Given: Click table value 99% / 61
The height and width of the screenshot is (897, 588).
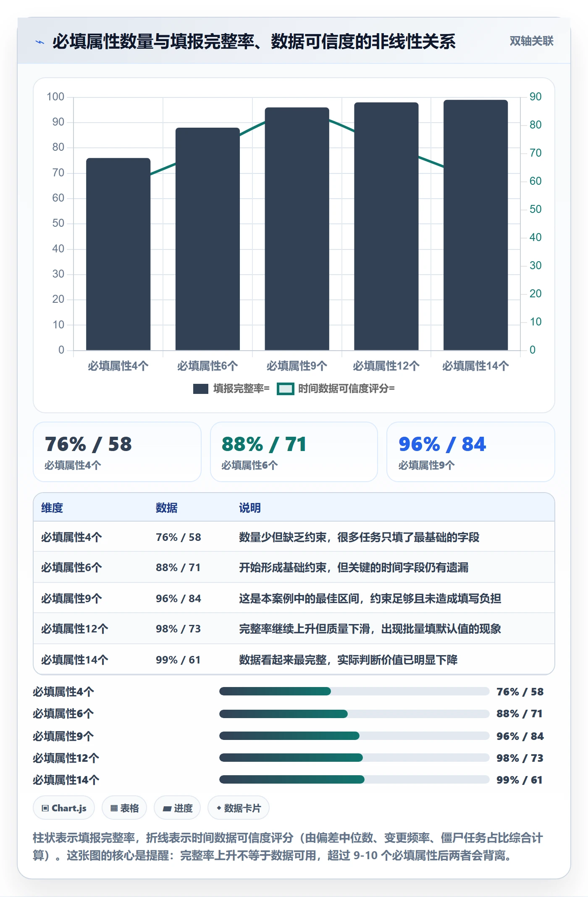Looking at the screenshot, I should click(178, 660).
